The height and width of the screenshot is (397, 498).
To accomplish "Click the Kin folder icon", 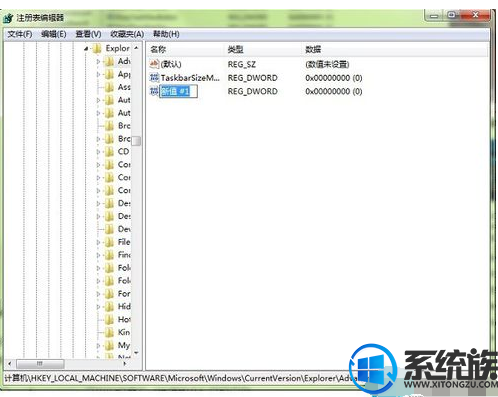I will 109,332.
